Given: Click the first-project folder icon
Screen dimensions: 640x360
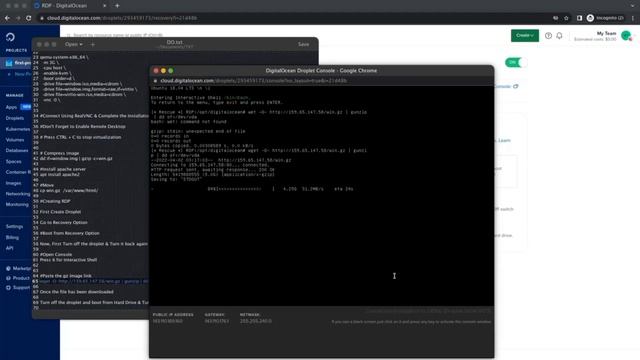Looking at the screenshot, I should coord(9,63).
